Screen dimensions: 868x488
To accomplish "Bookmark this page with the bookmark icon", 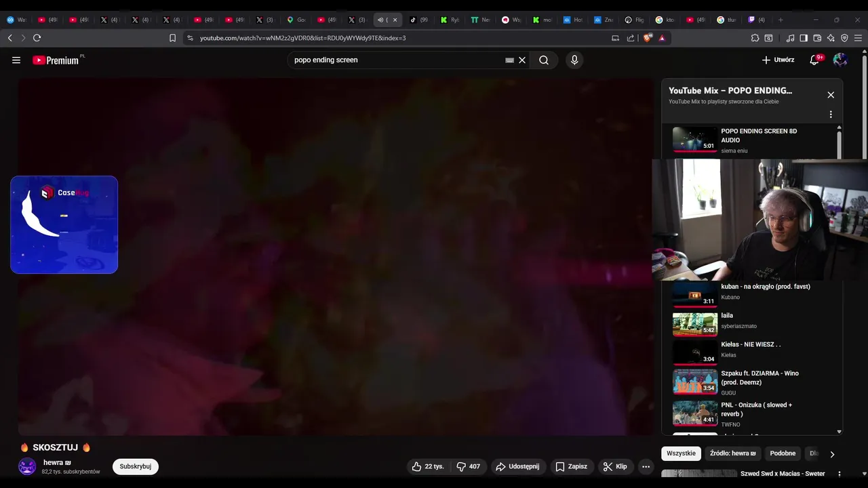I will [x=172, y=38].
